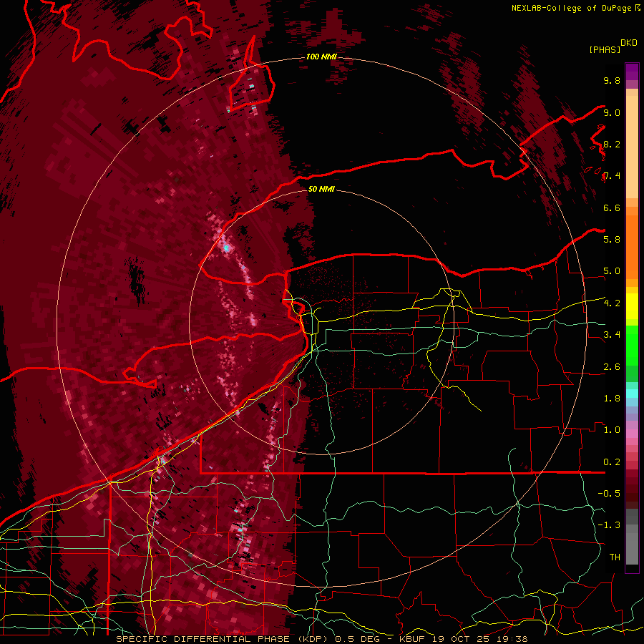Click the 100 NMI range ring label
Screen dimensions: 644x644
point(321,57)
